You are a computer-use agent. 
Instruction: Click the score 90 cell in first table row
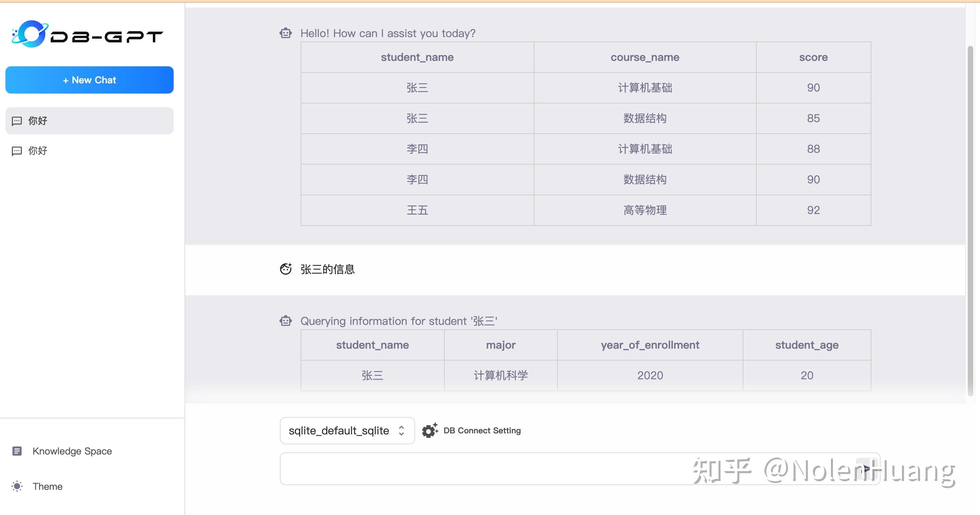click(813, 87)
